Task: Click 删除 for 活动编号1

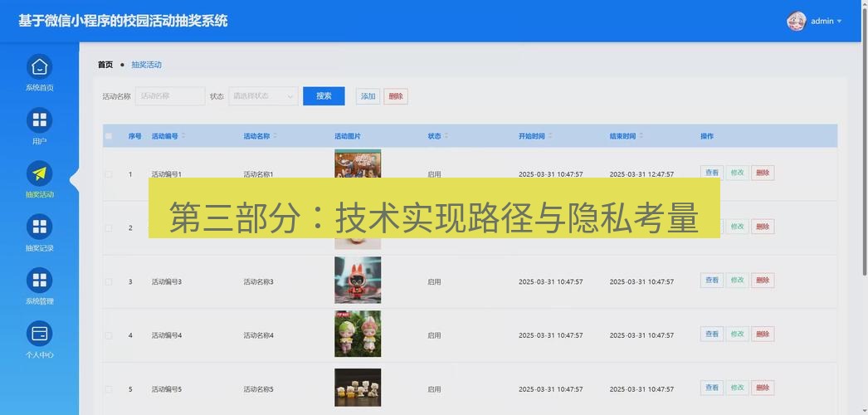Action: [x=763, y=173]
